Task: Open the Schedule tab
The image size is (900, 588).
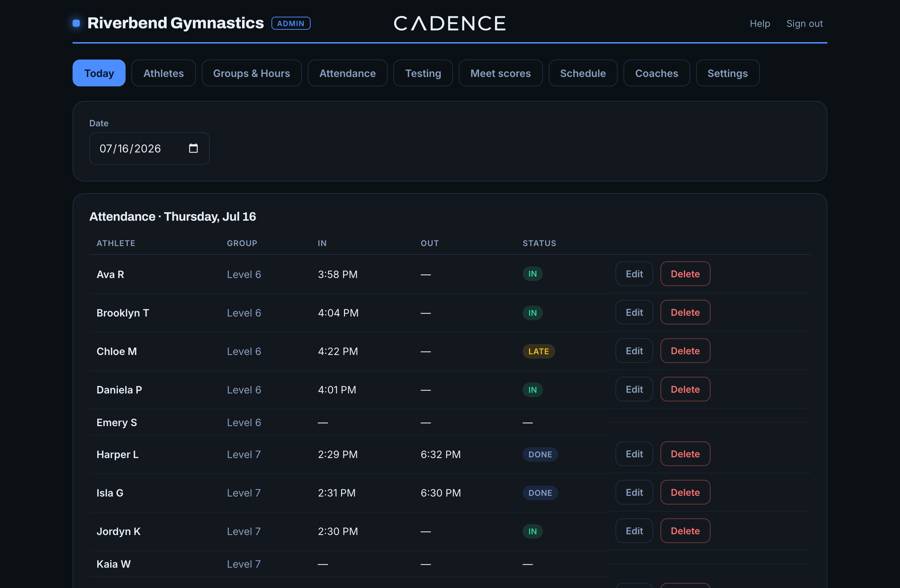Action: point(583,73)
